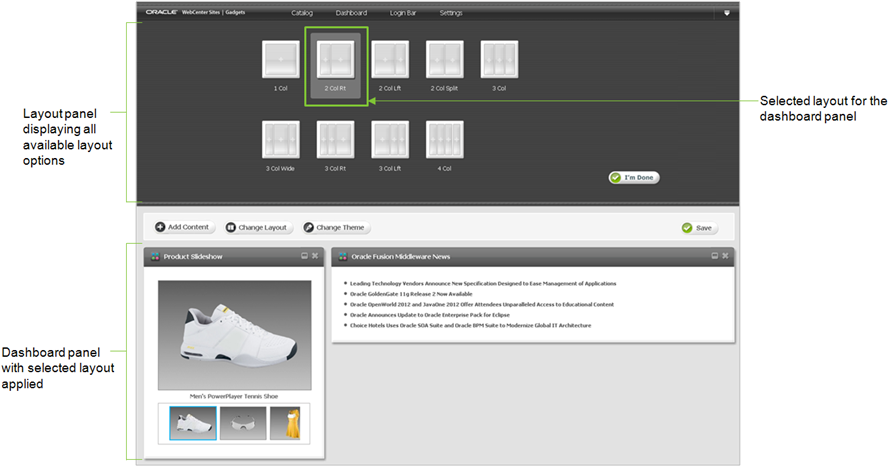This screenshot has width=889, height=467.
Task: Click the Change Theme button
Action: coord(336,227)
